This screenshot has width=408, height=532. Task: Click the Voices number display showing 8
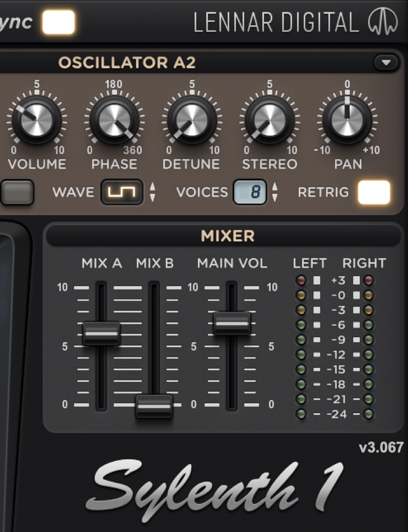(x=249, y=193)
